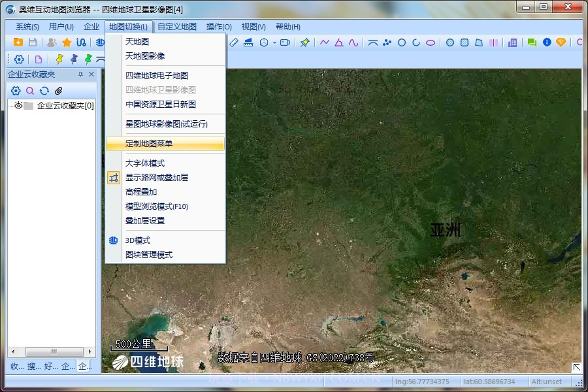Click the horizontal scrollbar in the favorites panel
This screenshot has height=392, width=588.
(x=56, y=351)
